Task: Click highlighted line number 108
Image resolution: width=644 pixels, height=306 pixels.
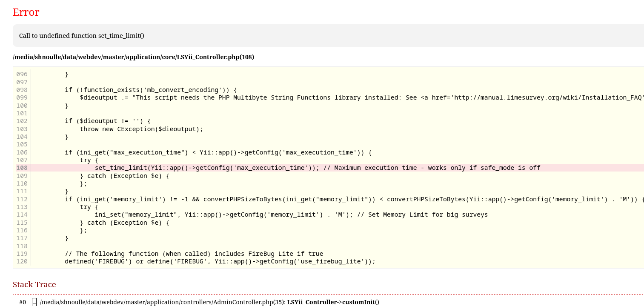Action: pyautogui.click(x=22, y=168)
